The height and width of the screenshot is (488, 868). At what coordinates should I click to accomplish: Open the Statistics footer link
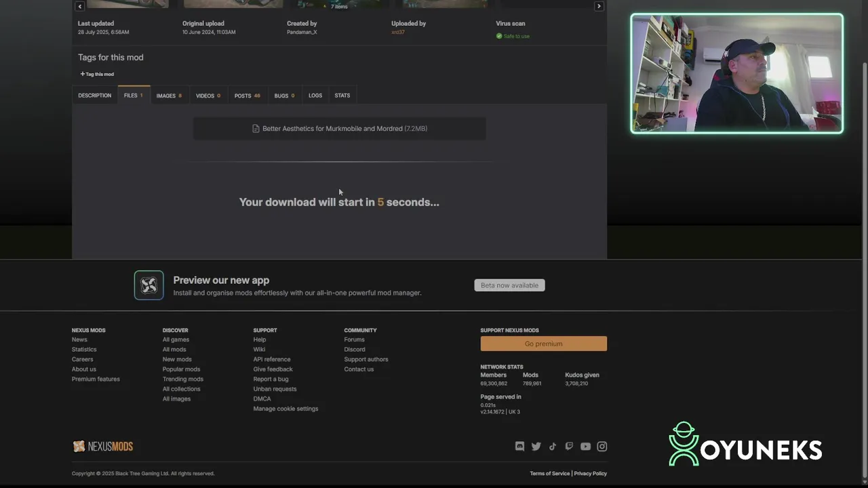(x=84, y=350)
